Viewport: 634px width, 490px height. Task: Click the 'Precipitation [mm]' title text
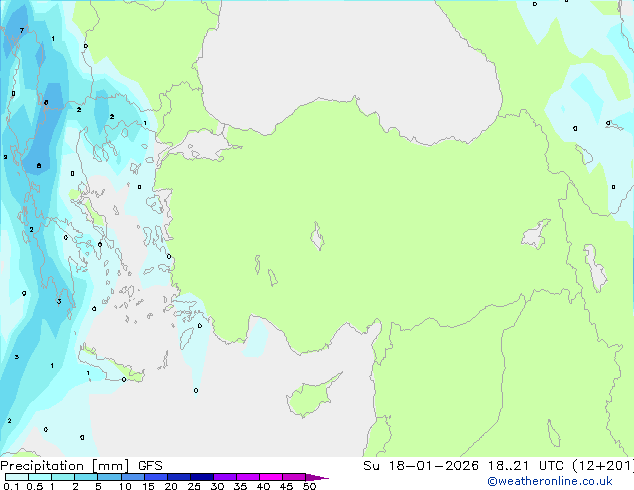point(65,466)
